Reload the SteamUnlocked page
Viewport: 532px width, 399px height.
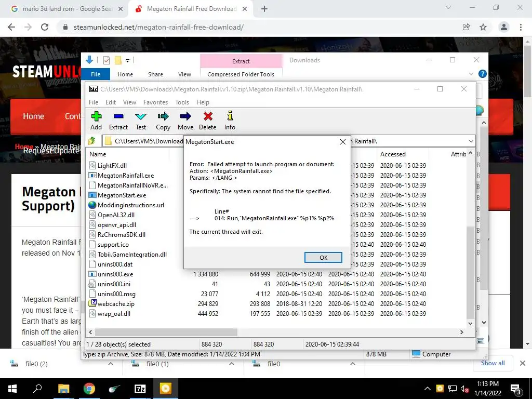click(x=45, y=27)
